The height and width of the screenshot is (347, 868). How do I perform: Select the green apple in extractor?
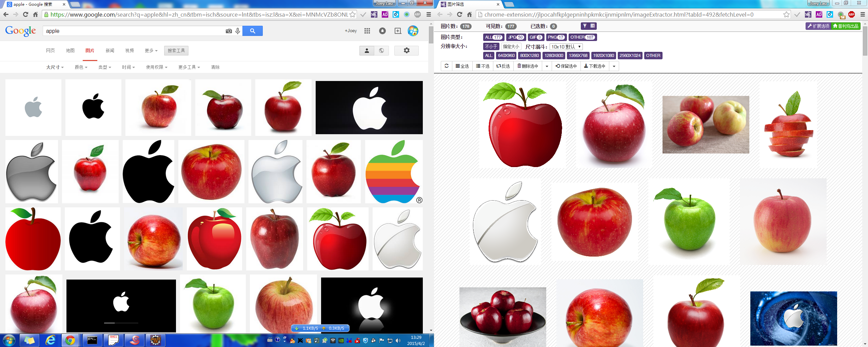(x=689, y=222)
